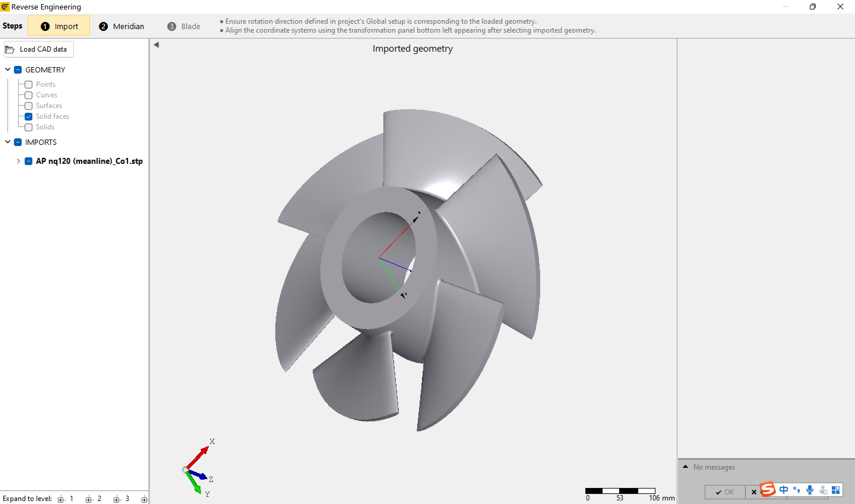Image resolution: width=855 pixels, height=504 pixels.
Task: Click the microphone voice input icon
Action: (810, 490)
